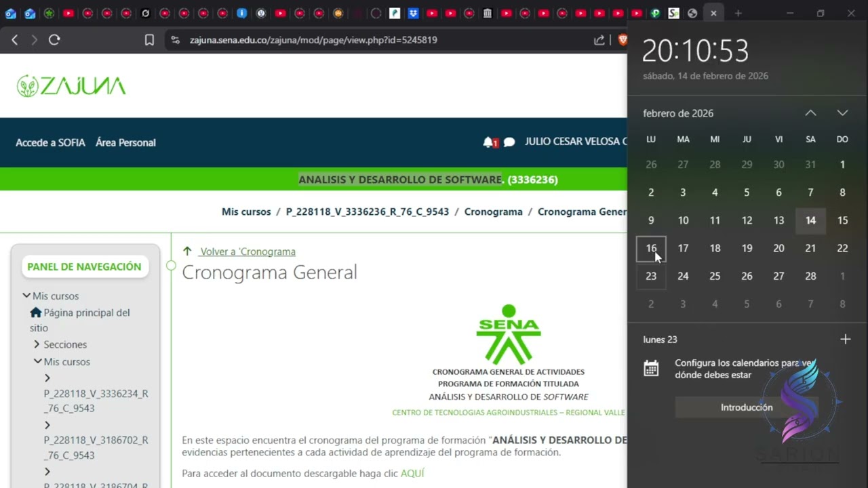Open Página principal del sitio in tree

[80, 320]
